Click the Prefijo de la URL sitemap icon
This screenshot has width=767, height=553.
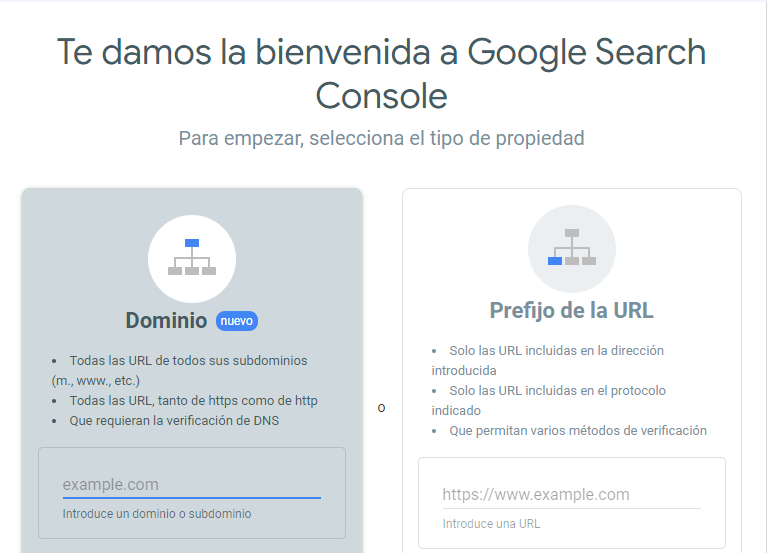tap(572, 249)
